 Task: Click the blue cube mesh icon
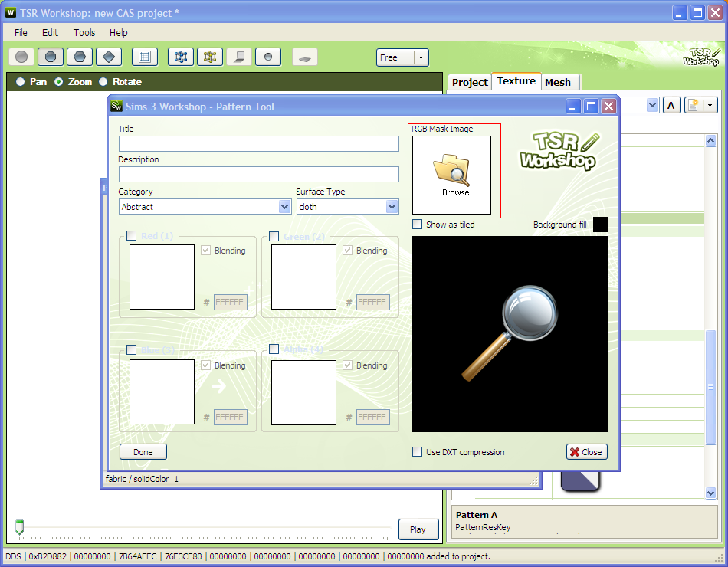[181, 57]
